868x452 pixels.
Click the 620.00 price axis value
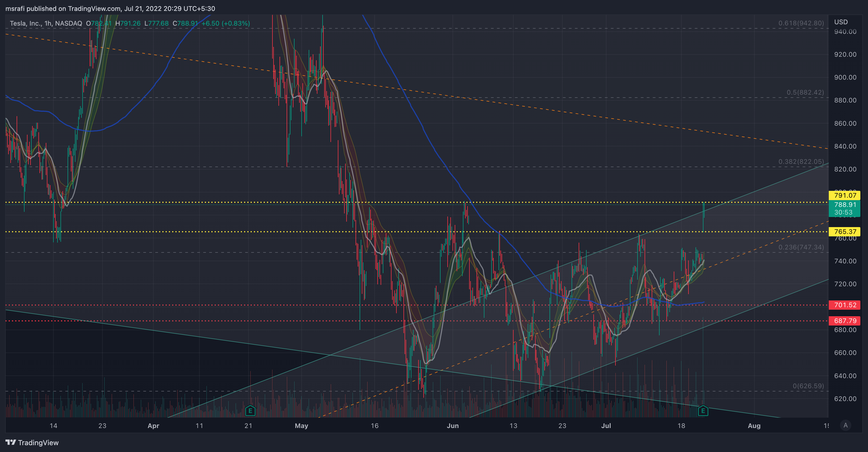[x=845, y=399]
